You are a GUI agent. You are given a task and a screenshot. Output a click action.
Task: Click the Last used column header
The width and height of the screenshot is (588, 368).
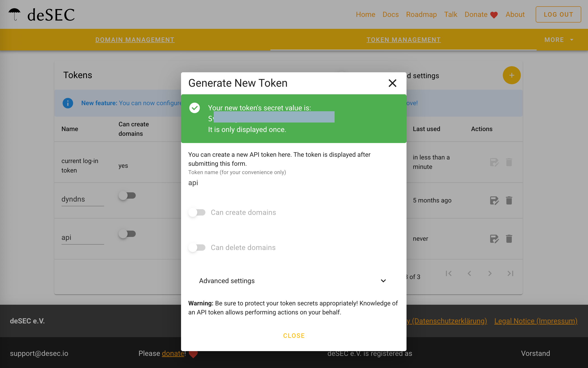point(426,129)
